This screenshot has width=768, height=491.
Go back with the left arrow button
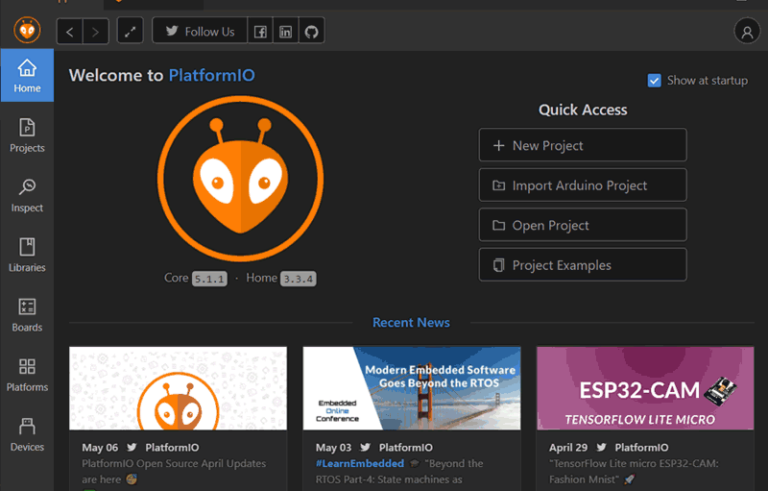click(x=70, y=32)
